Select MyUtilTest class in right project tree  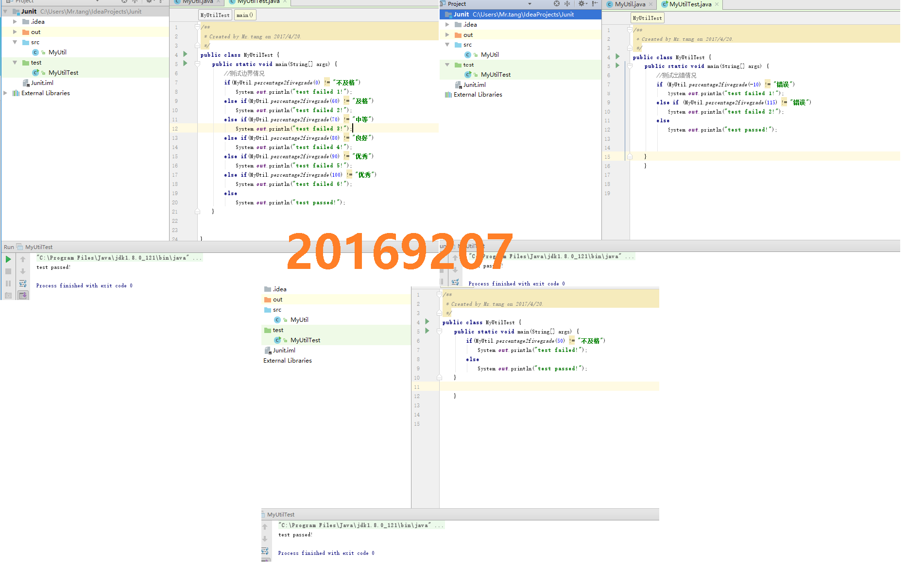point(496,75)
